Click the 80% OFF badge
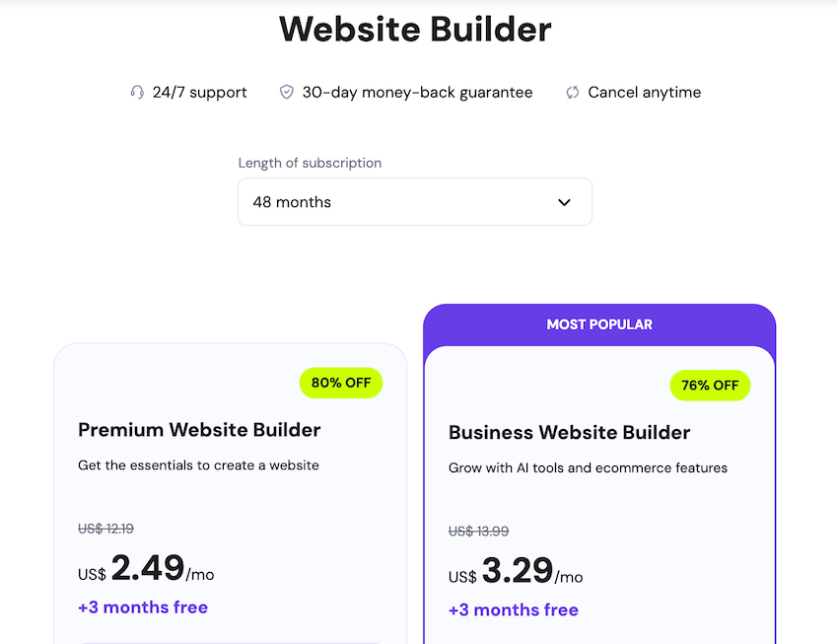Image resolution: width=838 pixels, height=644 pixels. [341, 383]
